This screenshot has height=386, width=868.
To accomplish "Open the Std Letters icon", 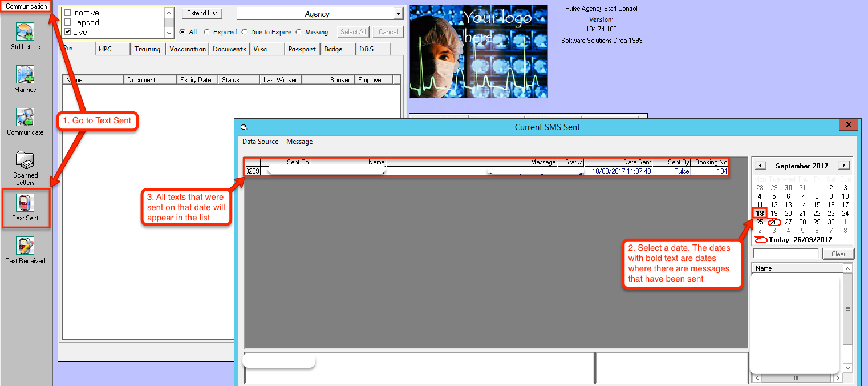I will tap(26, 32).
